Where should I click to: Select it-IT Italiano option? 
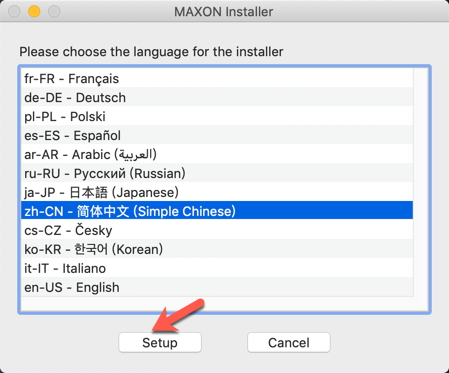tap(217, 268)
